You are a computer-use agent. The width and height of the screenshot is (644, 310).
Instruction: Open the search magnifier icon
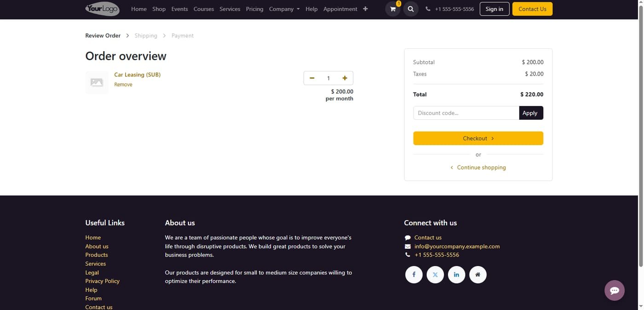tap(411, 9)
